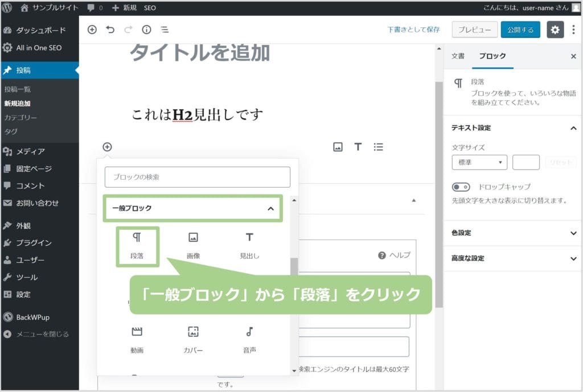Open メディア in the sidebar menu
Image resolution: width=583 pixels, height=392 pixels.
click(30, 151)
